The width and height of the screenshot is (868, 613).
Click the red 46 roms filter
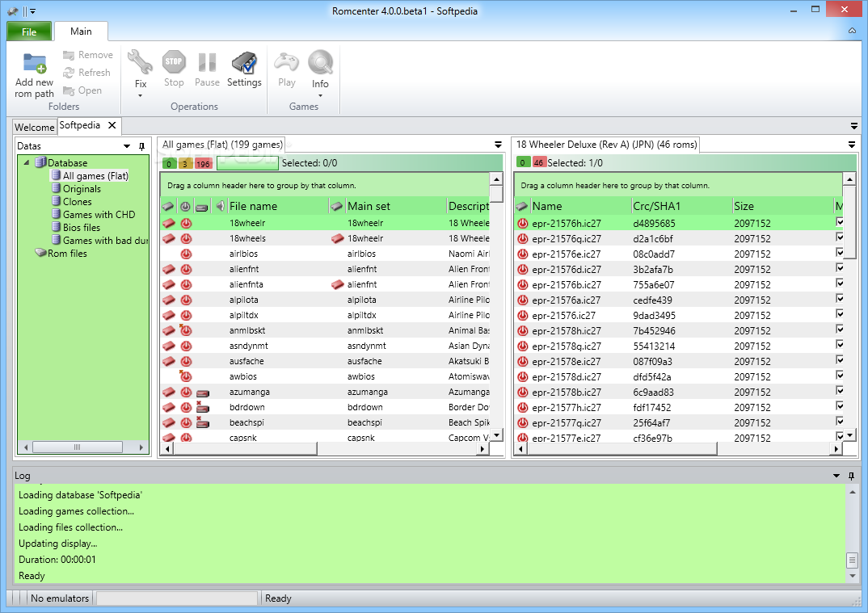coord(538,162)
